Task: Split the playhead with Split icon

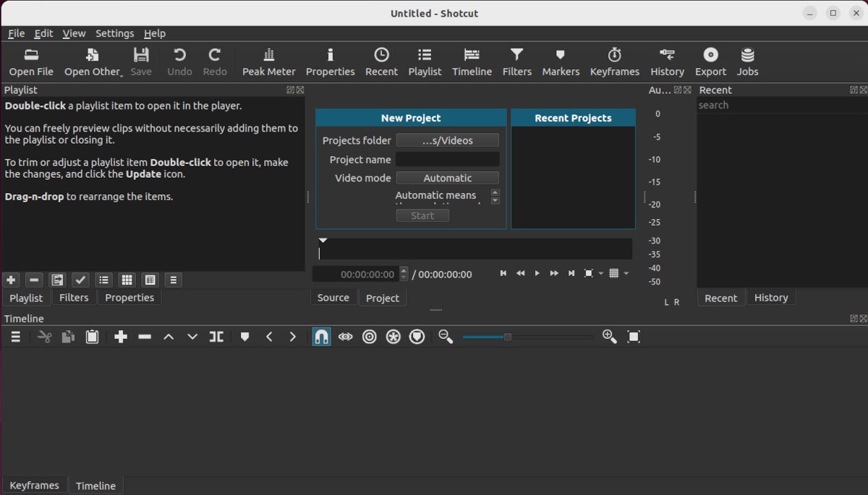Action: click(x=216, y=336)
